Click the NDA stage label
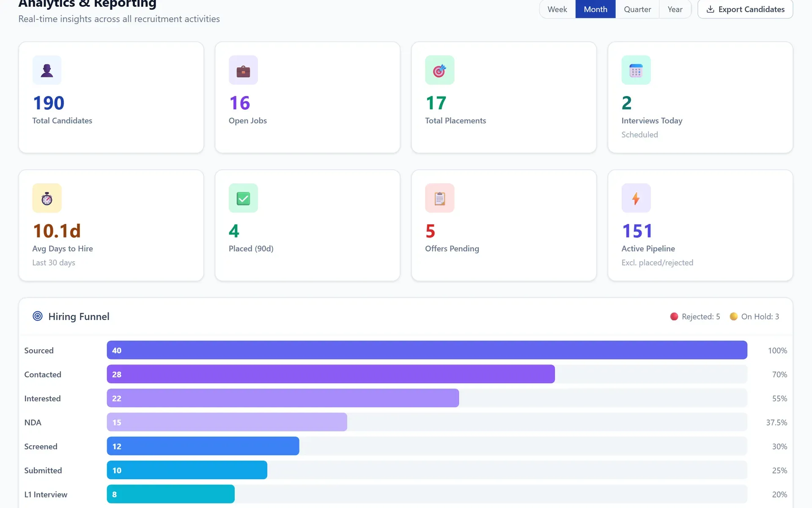Image resolution: width=812 pixels, height=508 pixels. point(33,422)
